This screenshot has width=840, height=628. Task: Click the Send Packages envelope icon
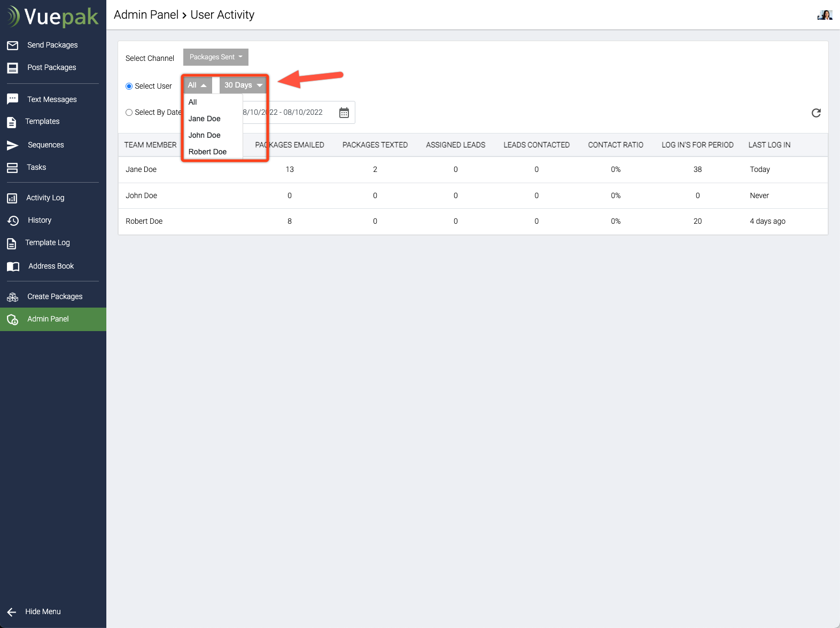[x=13, y=45]
